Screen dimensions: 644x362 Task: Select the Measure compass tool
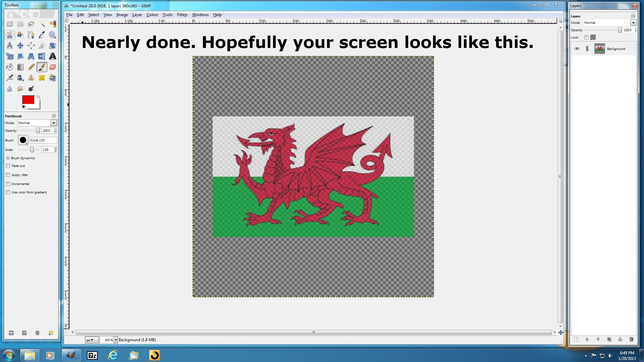10,46
